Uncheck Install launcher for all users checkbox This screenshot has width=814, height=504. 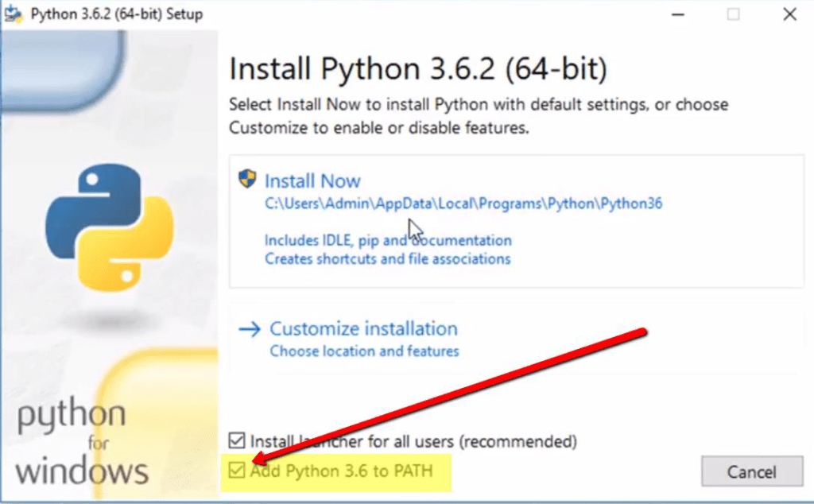tap(237, 440)
